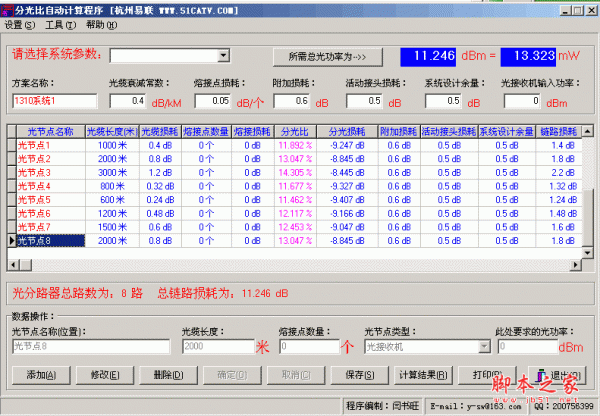Image resolution: width=600 pixels, height=416 pixels.
Task: Click the 附加损耗 field showing 0.6
Action: click(x=292, y=101)
